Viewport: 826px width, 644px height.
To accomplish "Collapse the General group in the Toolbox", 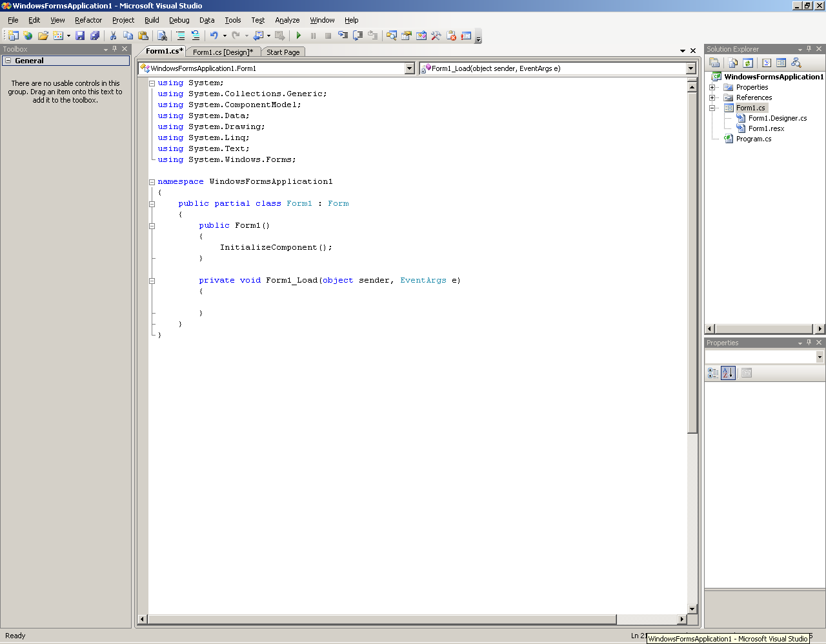I will 8,61.
